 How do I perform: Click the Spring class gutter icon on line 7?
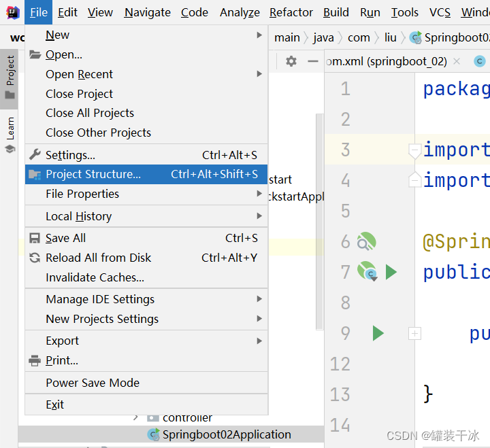(x=367, y=271)
